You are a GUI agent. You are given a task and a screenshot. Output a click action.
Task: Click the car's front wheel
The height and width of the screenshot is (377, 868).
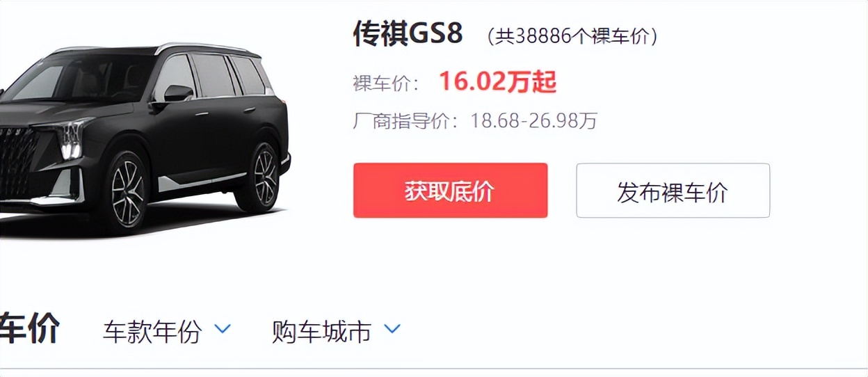tap(127, 191)
